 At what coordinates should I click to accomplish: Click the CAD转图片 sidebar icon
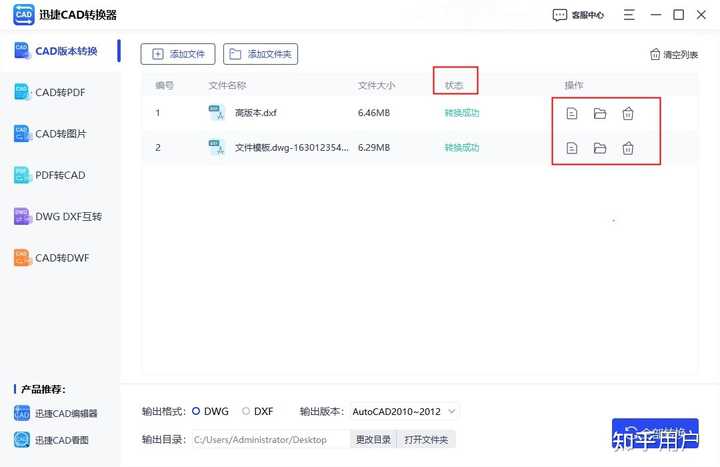point(22,133)
